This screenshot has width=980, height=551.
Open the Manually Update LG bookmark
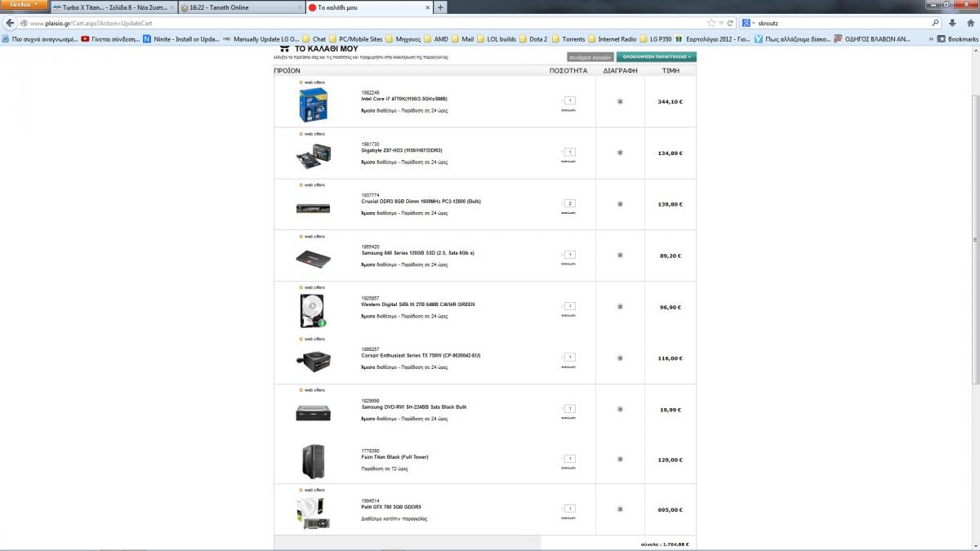pyautogui.click(x=261, y=38)
